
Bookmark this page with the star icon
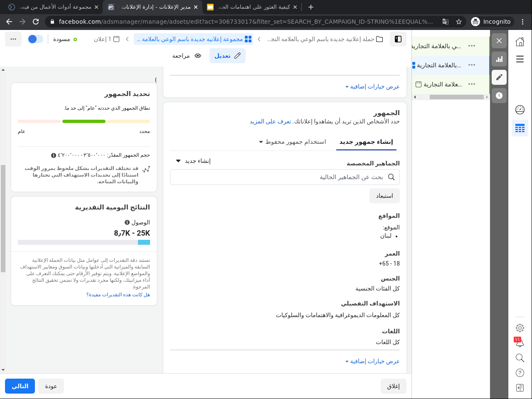click(459, 22)
